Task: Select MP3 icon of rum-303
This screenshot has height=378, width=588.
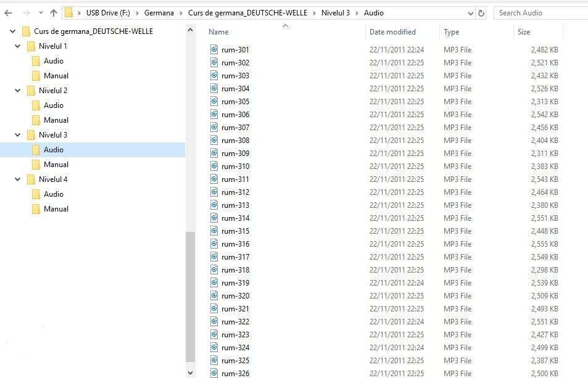Action: (x=214, y=76)
